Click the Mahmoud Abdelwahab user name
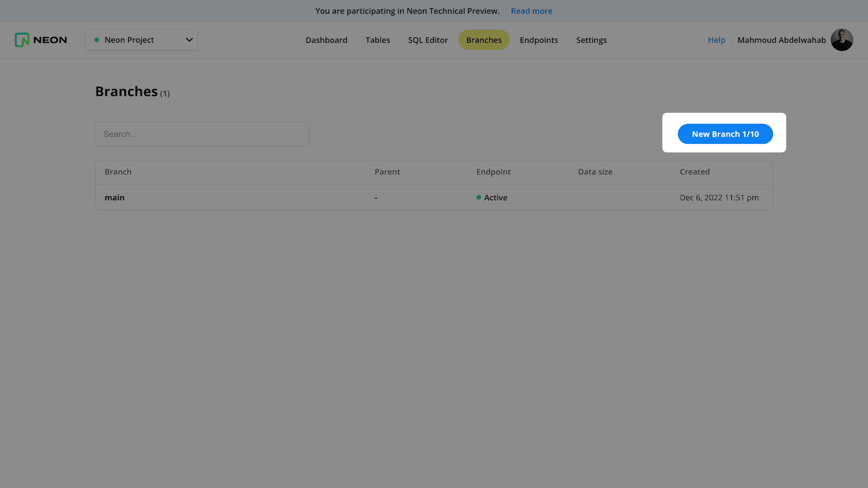 pyautogui.click(x=781, y=40)
